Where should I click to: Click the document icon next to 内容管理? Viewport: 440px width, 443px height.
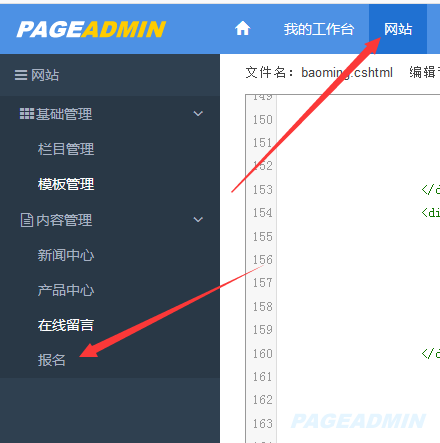pyautogui.click(x=27, y=220)
